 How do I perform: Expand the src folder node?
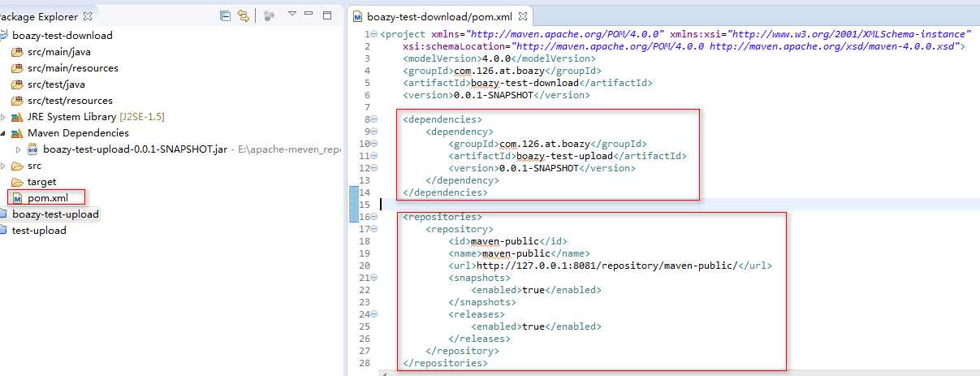point(3,166)
